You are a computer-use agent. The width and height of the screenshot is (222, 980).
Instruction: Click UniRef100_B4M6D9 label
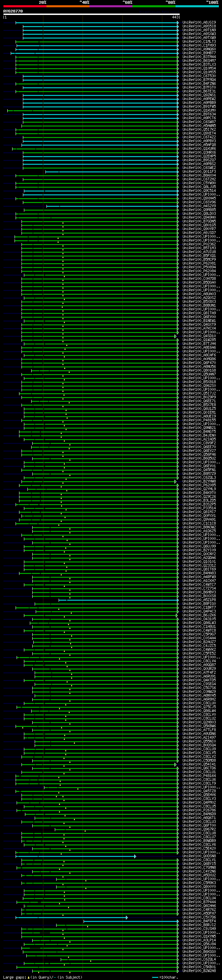point(199,814)
